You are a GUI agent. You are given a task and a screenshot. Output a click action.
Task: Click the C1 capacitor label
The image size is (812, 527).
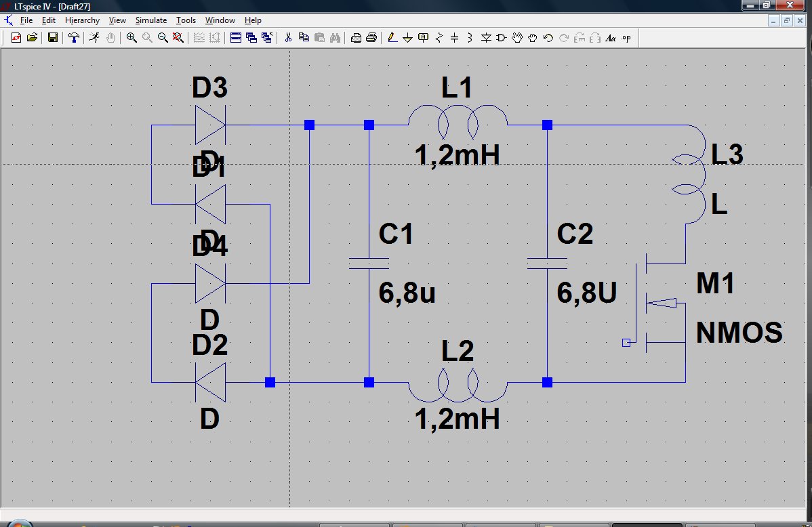pyautogui.click(x=396, y=234)
